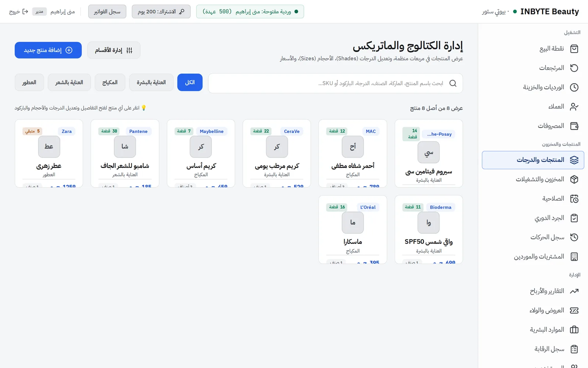Click the المرتجعات returns icon

tap(574, 68)
